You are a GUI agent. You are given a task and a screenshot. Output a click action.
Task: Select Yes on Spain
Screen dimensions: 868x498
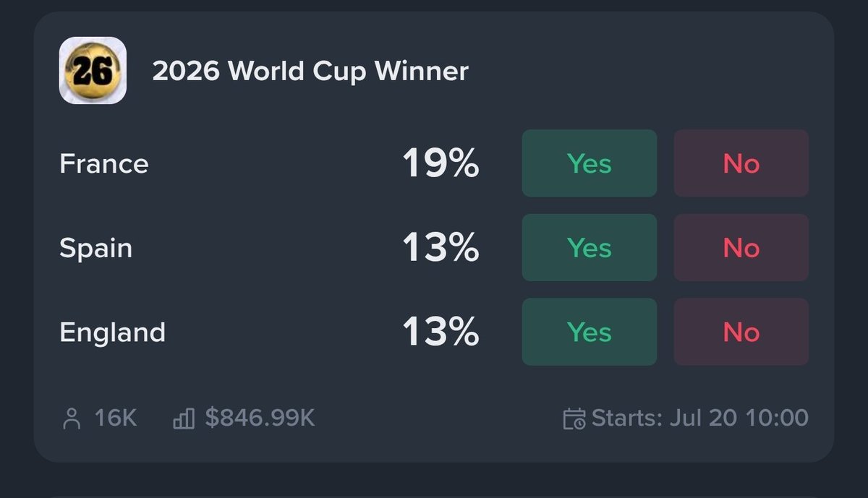590,248
